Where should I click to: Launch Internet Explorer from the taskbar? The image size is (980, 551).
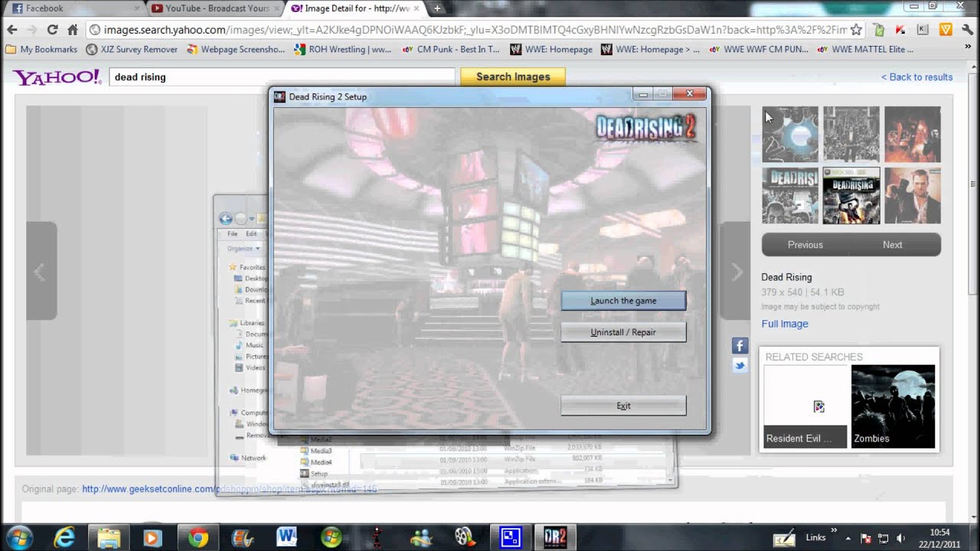point(64,537)
